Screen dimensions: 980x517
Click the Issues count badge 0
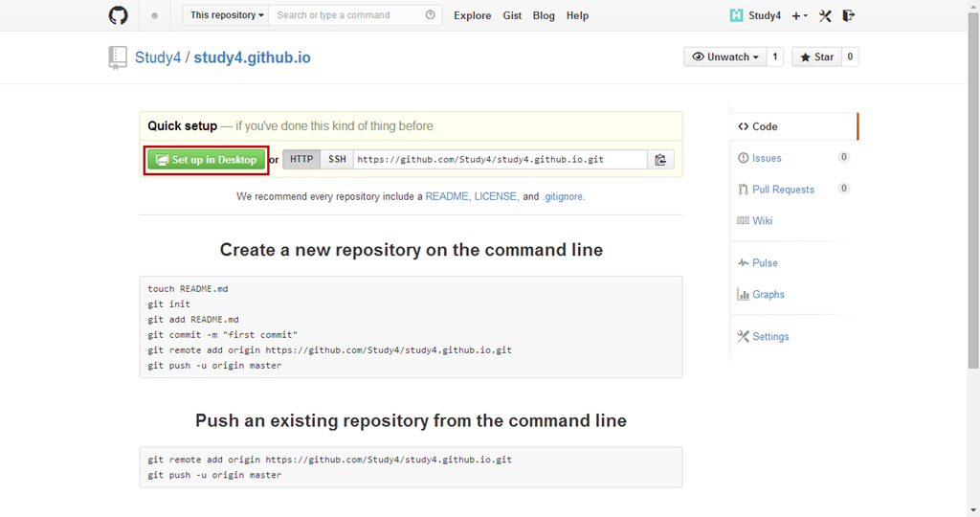pyautogui.click(x=844, y=157)
